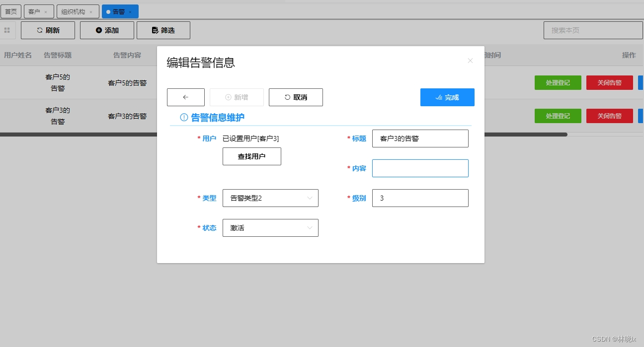Focus the 级别 input field
This screenshot has width=644, height=347.
(420, 198)
